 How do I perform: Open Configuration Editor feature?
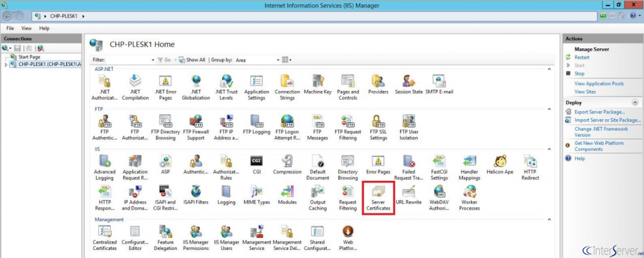[135, 239]
